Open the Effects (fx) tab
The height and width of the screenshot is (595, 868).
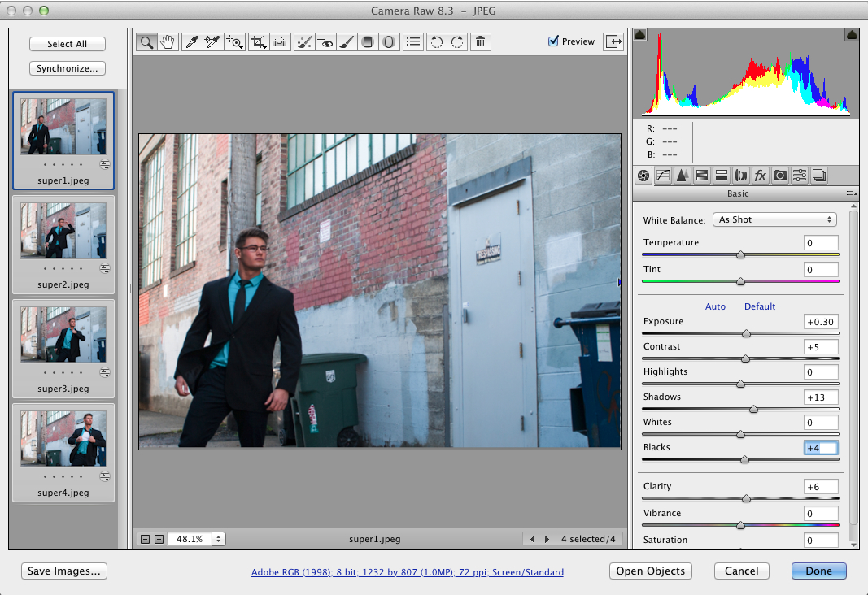(x=761, y=175)
